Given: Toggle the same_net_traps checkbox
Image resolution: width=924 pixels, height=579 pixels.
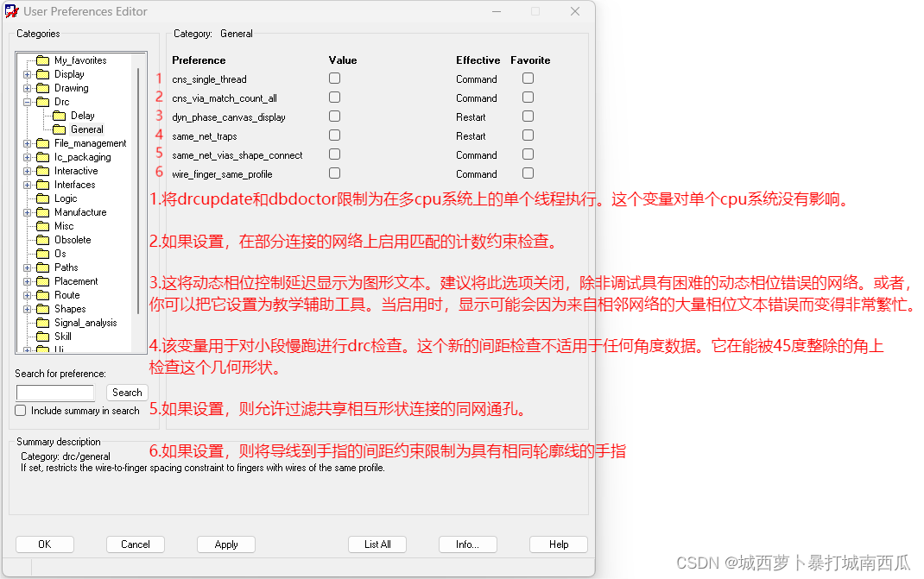Looking at the screenshot, I should point(334,135).
